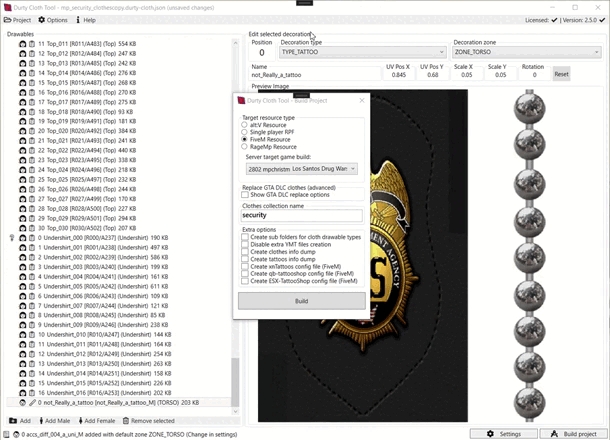Open the Project menu

(x=17, y=20)
